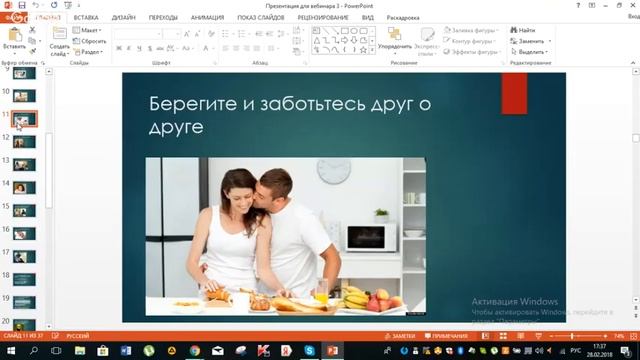Open the Section (Раздел) dropdown
This screenshot has height=360, width=640.
click(88, 52)
